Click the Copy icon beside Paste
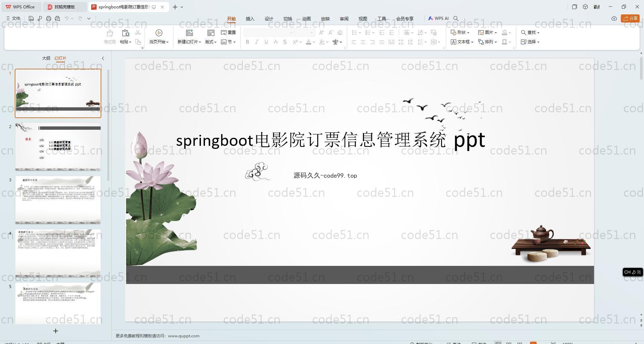 (138, 42)
